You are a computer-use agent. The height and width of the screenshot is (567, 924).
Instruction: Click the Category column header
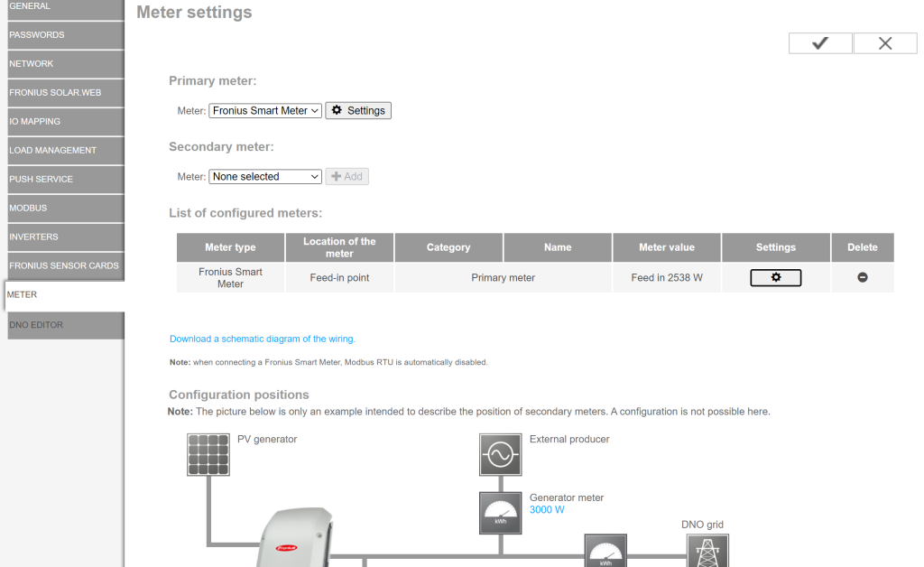coord(448,247)
